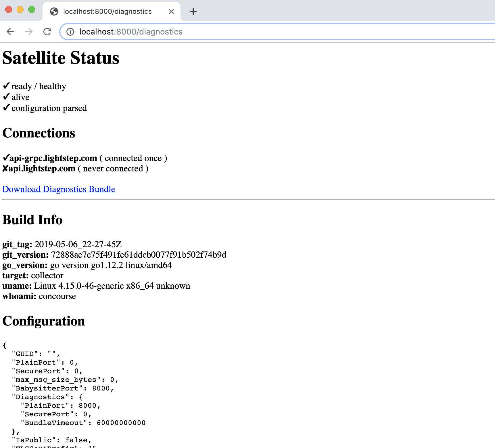
Task: Click the checkmark beside api-grpc.lightstep.com
Action: pyautogui.click(x=6, y=158)
